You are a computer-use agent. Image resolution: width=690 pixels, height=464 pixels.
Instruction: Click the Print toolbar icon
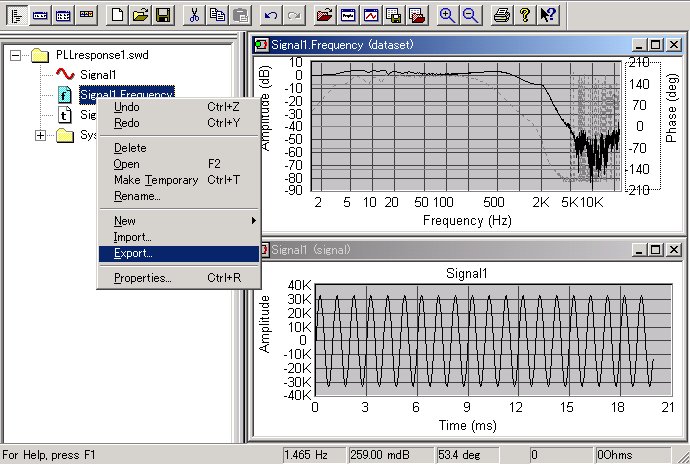502,14
